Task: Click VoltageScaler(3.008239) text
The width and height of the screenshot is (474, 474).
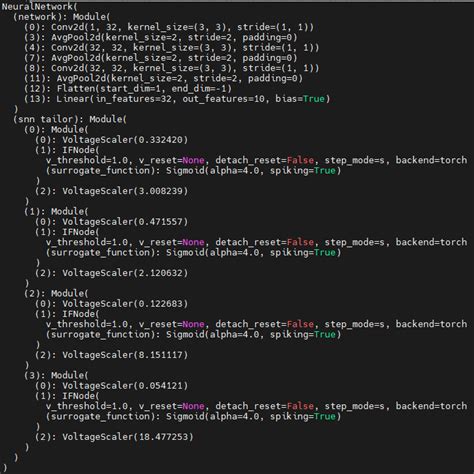Action: click(125, 191)
